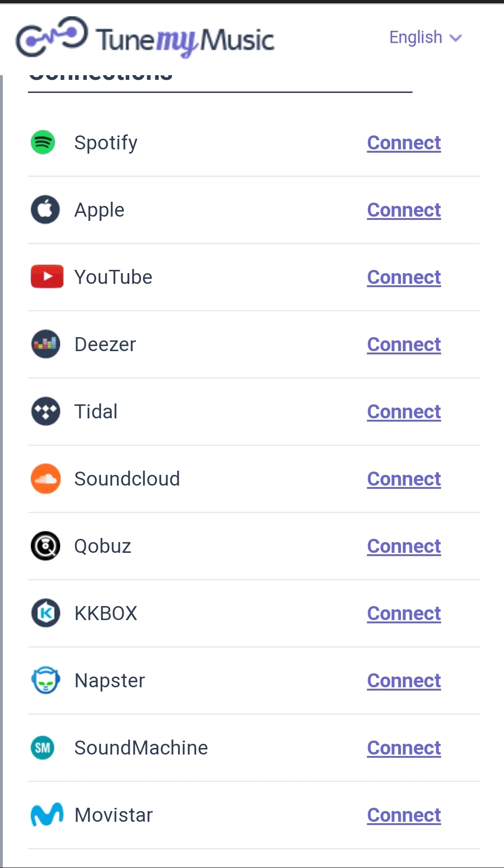Viewport: 504px width, 868px height.
Task: Click the Spotify logo icon
Action: pos(43,142)
